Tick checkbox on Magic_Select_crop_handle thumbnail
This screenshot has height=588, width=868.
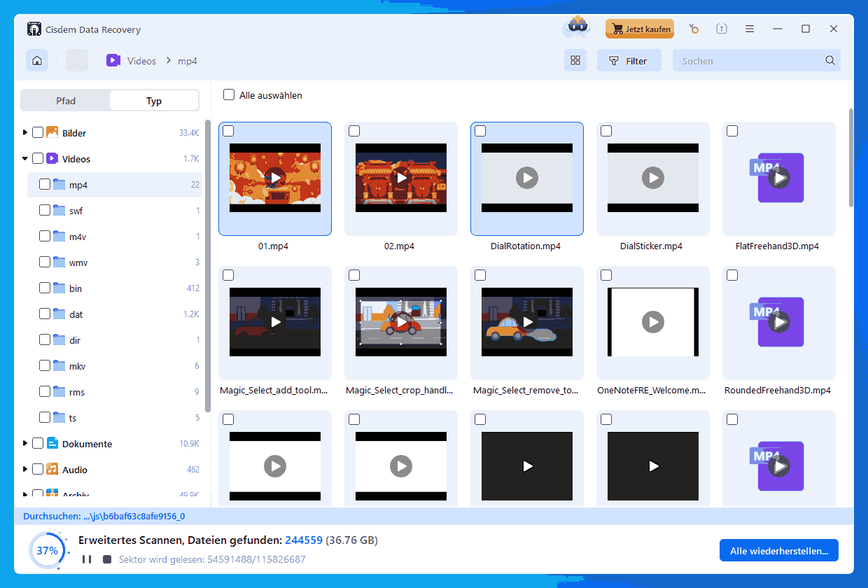coord(354,275)
